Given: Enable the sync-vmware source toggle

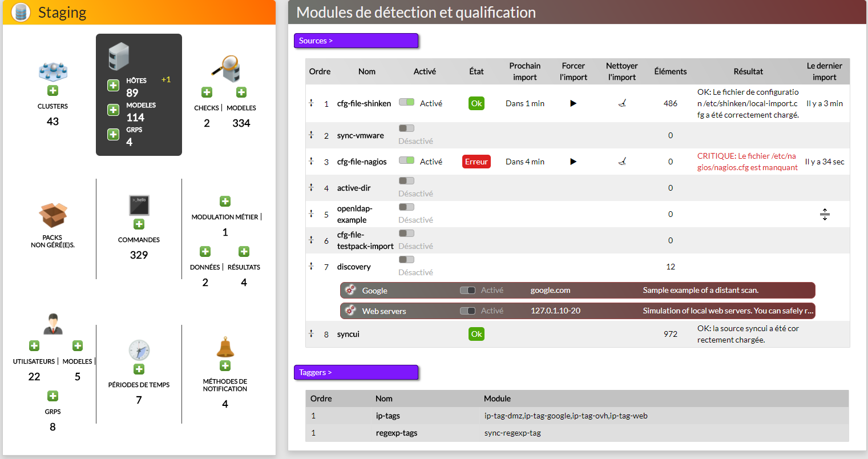Looking at the screenshot, I should point(406,128).
